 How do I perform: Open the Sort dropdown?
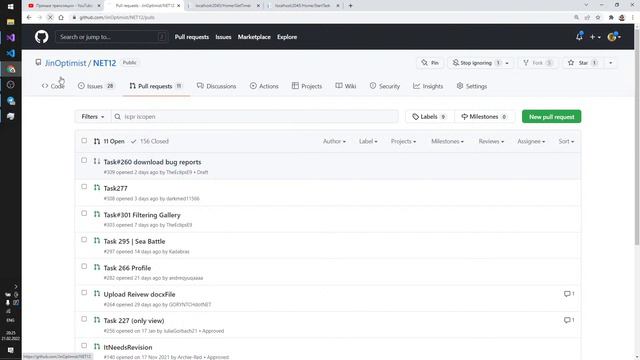[567, 141]
